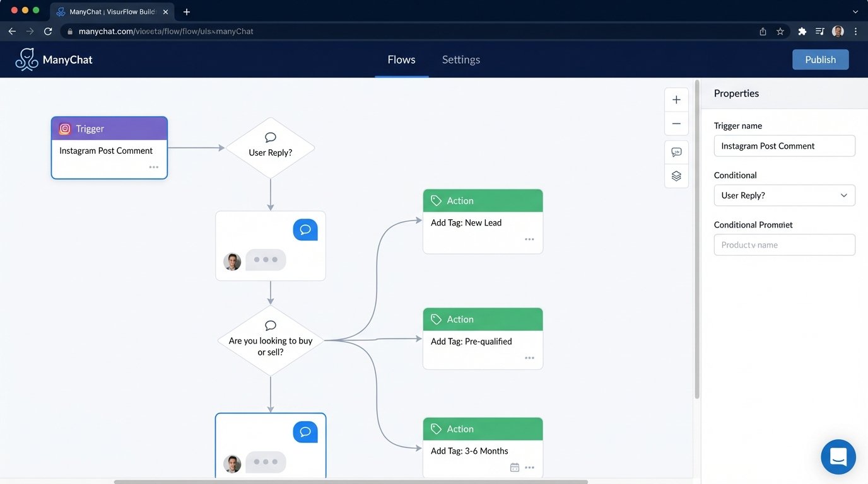Open the browser extensions puzzle icon
Image resolution: width=868 pixels, height=484 pixels.
pos(802,30)
